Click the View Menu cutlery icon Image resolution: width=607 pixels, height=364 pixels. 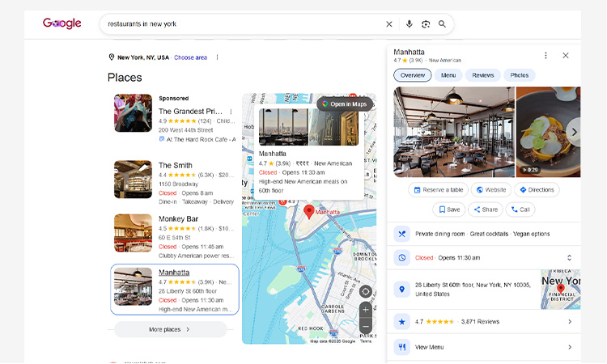[x=401, y=347]
